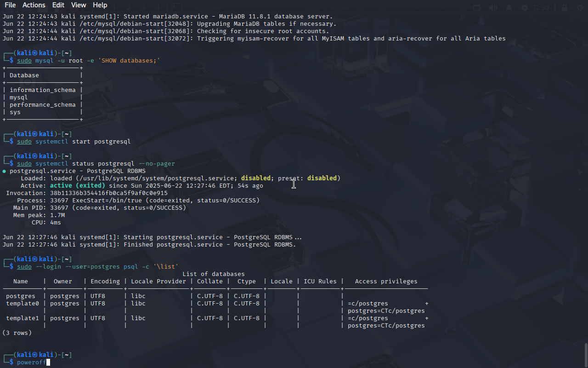Screen dimensions: 588x368
Task: Click the 'preset: disabled' text
Action: pos(307,178)
